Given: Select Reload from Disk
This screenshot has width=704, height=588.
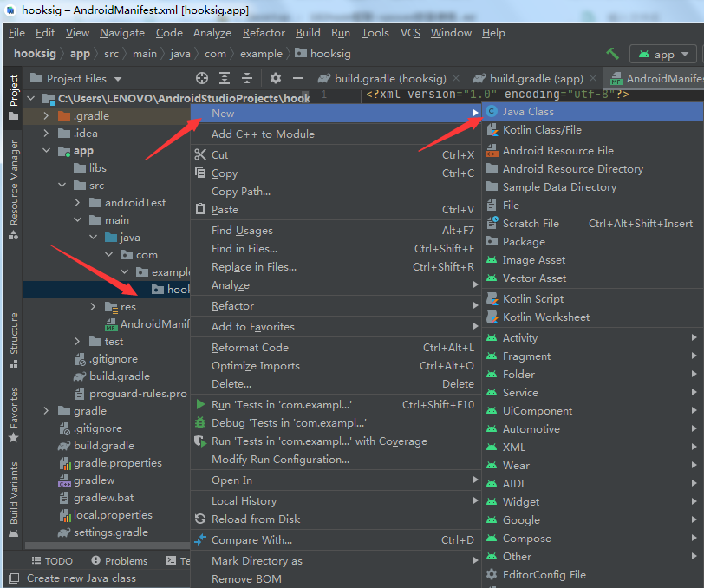Looking at the screenshot, I should [336, 519].
